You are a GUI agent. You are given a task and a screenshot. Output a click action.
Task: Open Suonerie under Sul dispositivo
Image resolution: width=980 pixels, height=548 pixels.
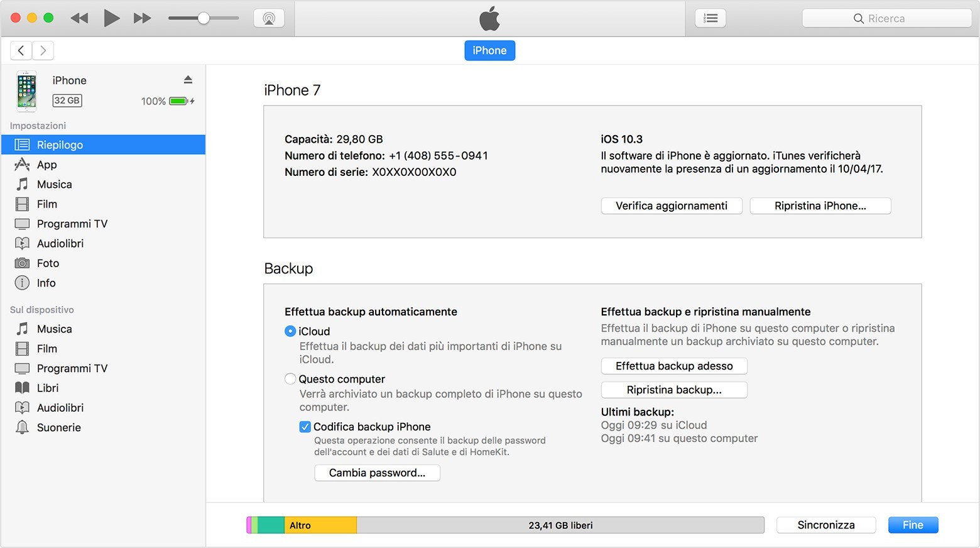point(58,427)
